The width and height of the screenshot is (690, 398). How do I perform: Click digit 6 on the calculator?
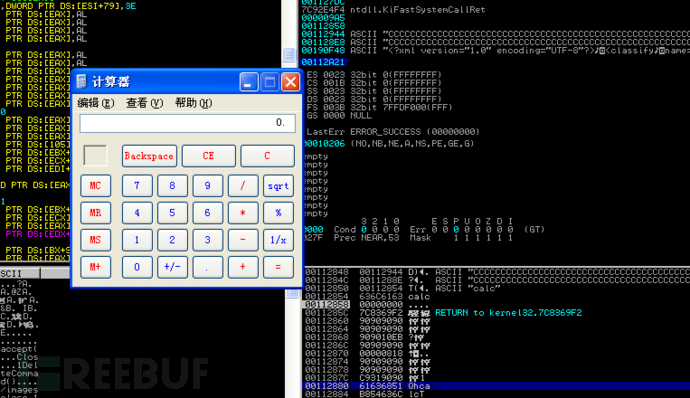208,213
